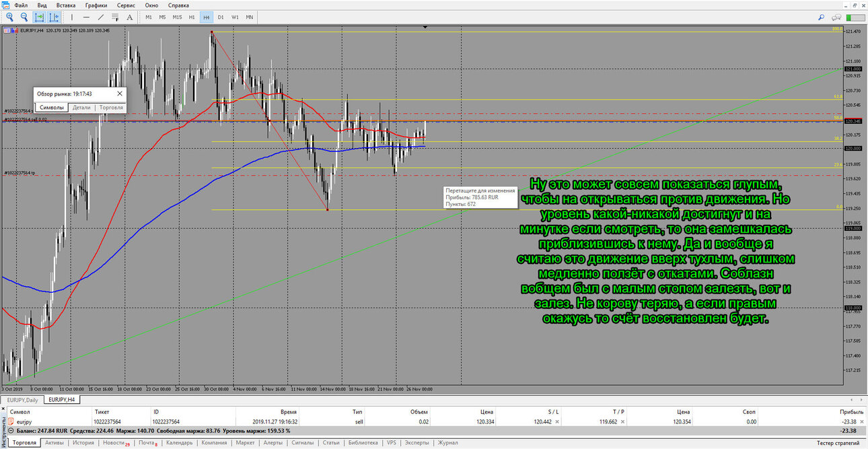Toggle chart auto-scroll to end icon

40,17
